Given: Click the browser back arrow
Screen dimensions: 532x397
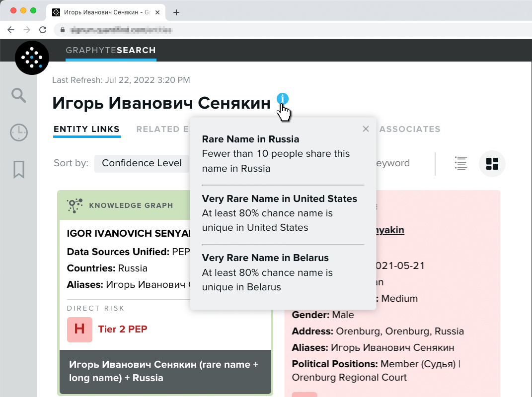Looking at the screenshot, I should coord(11,30).
